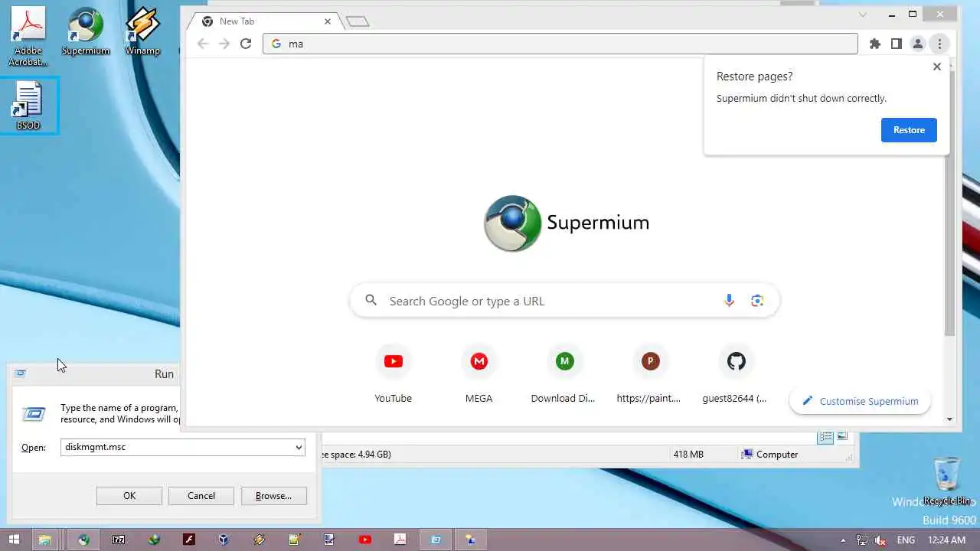Open Winamp from the taskbar
The image size is (980, 551).
pyautogui.click(x=260, y=540)
